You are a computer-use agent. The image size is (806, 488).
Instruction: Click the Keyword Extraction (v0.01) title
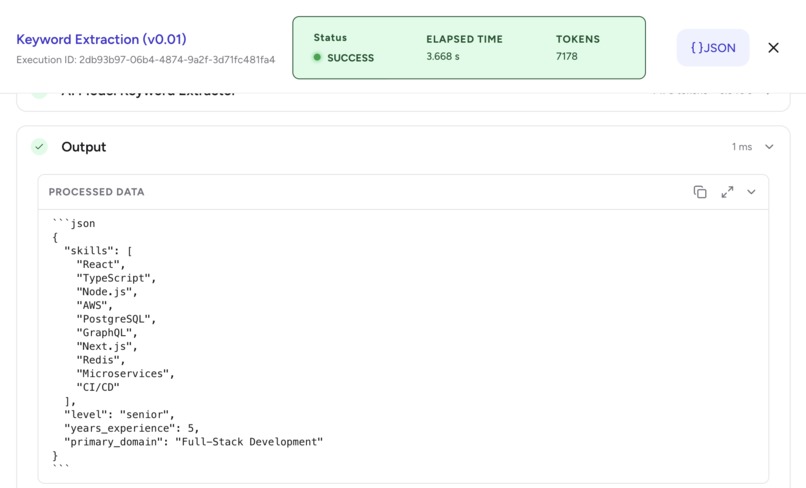[101, 40]
